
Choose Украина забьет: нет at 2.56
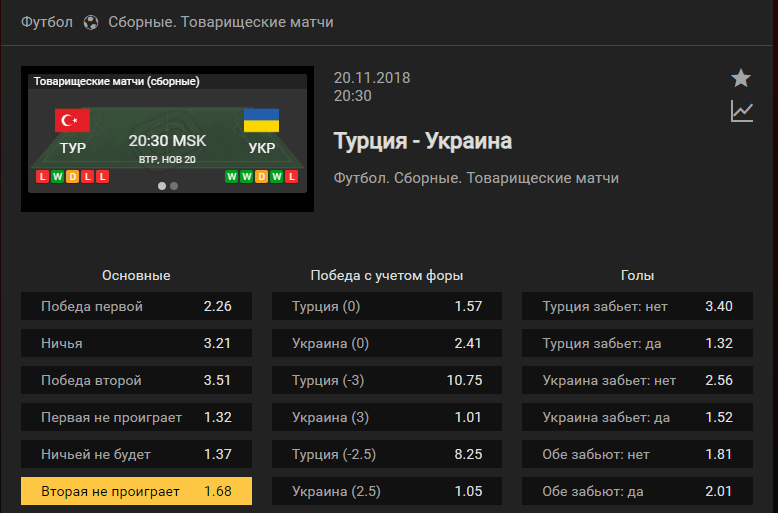[638, 380]
